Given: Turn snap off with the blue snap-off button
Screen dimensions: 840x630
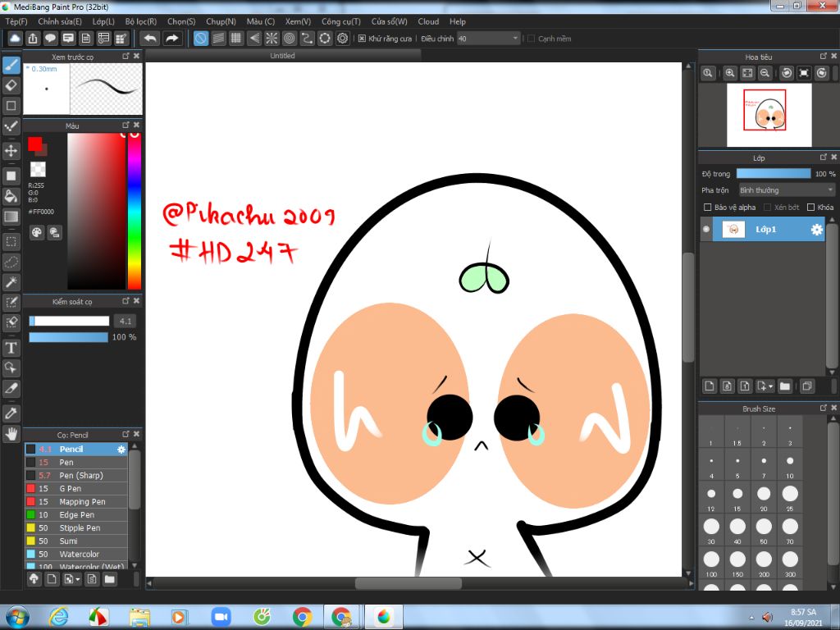Looking at the screenshot, I should tap(201, 39).
